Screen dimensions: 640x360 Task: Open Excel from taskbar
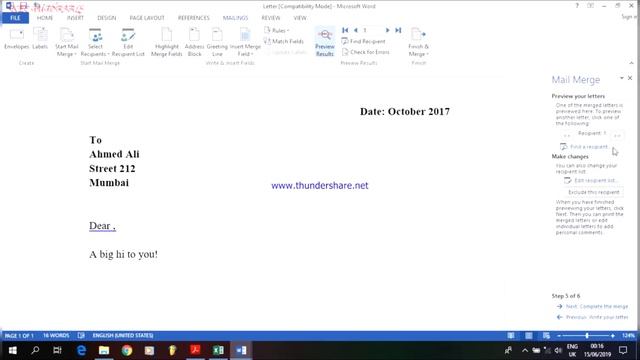pos(218,350)
